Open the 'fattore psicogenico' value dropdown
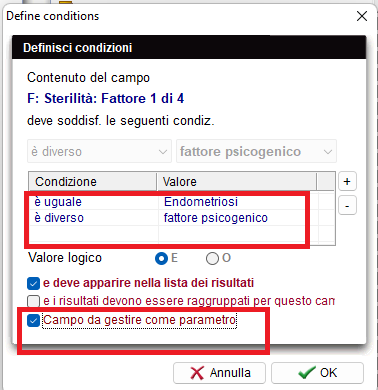This screenshot has width=378, height=390. point(256,151)
